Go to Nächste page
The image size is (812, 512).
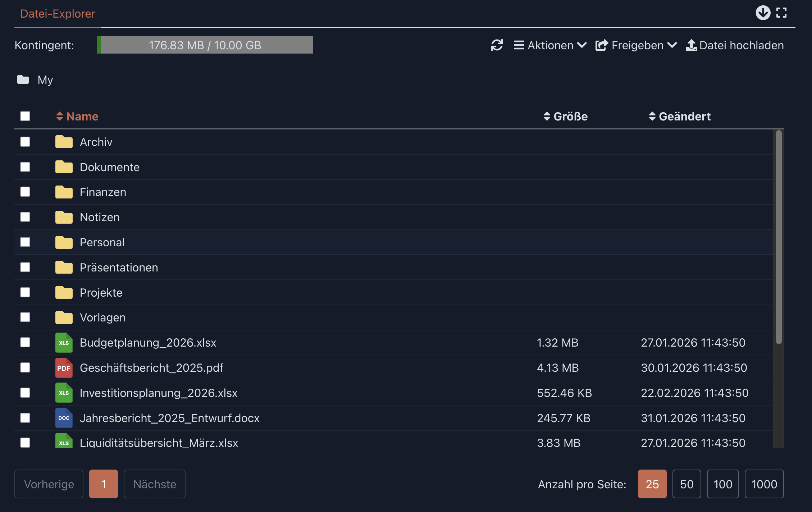[155, 484]
